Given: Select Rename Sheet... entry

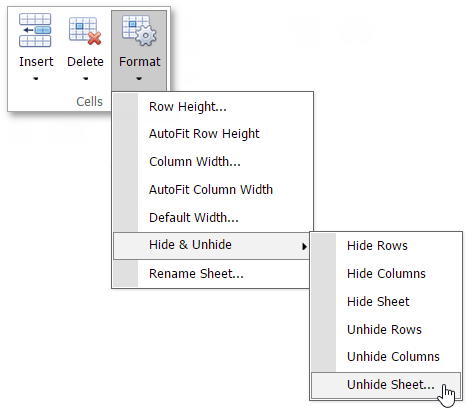Looking at the screenshot, I should [211, 274].
